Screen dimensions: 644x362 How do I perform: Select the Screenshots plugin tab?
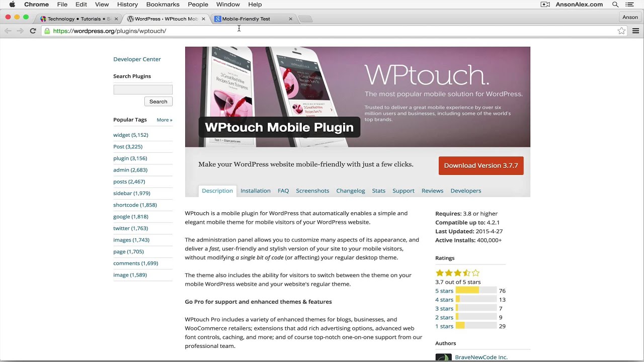tap(312, 191)
